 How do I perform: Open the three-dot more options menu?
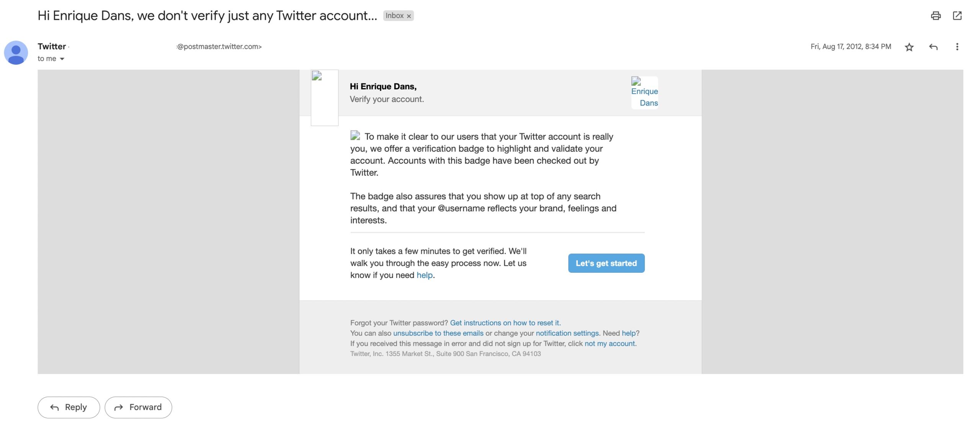click(x=957, y=47)
